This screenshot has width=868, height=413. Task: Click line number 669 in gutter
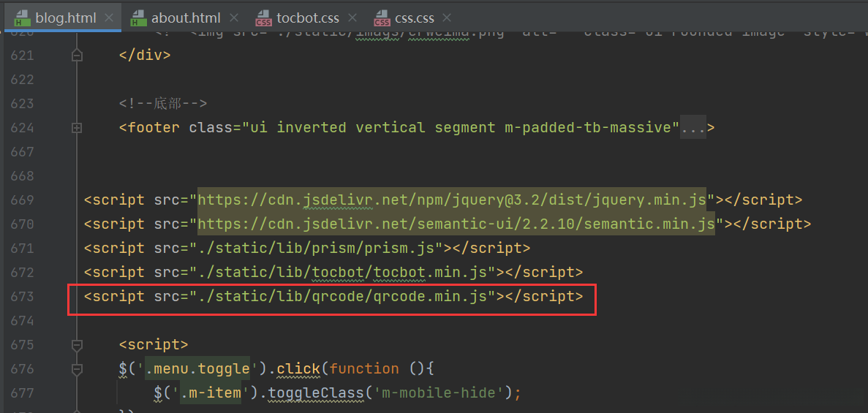(22, 200)
